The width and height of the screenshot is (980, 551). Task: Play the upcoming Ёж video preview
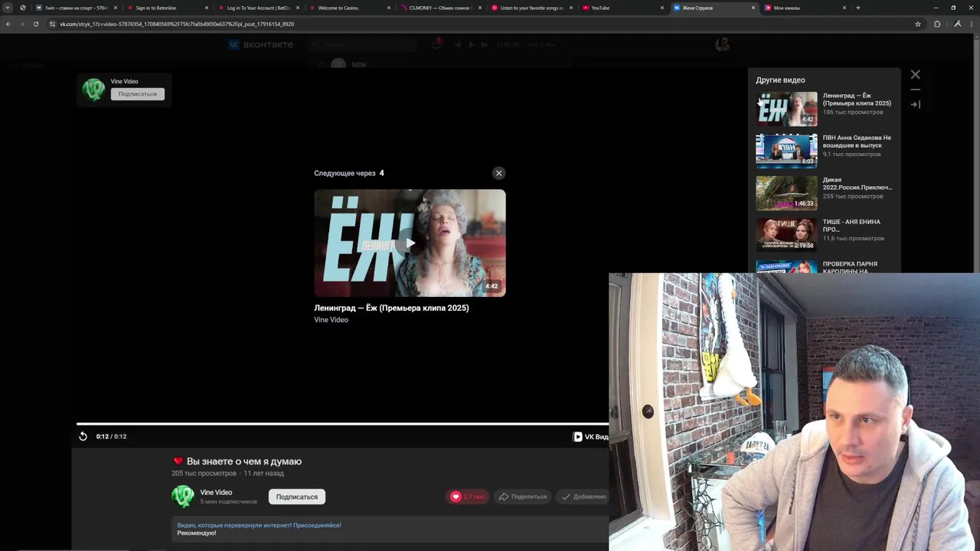410,243
